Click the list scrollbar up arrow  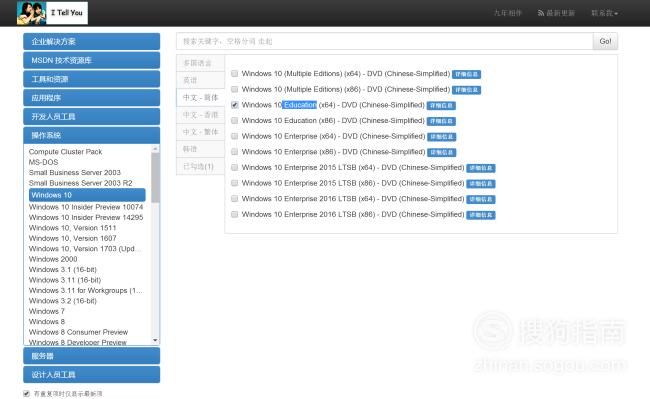pyautogui.click(x=155, y=148)
